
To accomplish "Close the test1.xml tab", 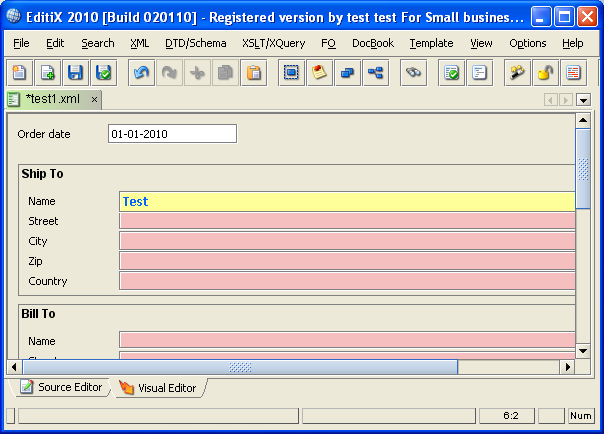I will tap(94, 100).
